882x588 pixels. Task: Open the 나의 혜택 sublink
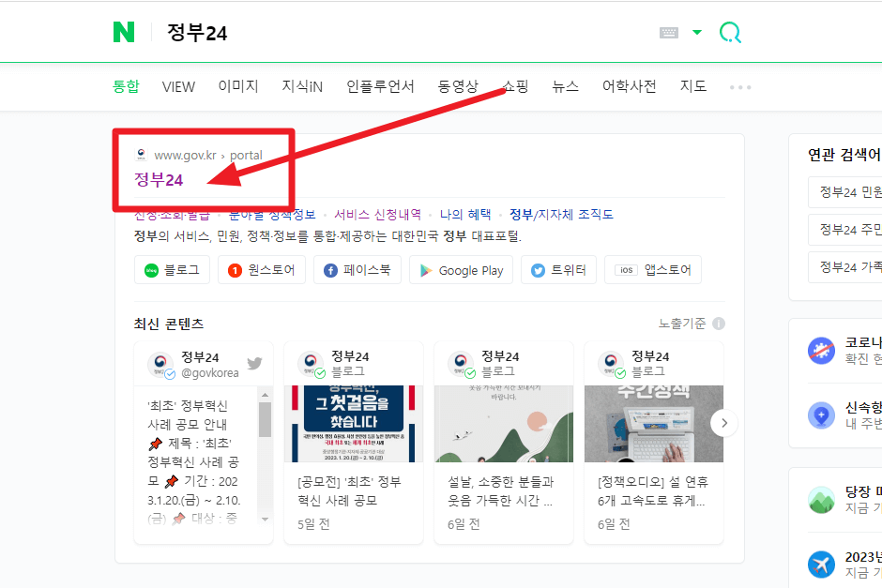point(465,214)
